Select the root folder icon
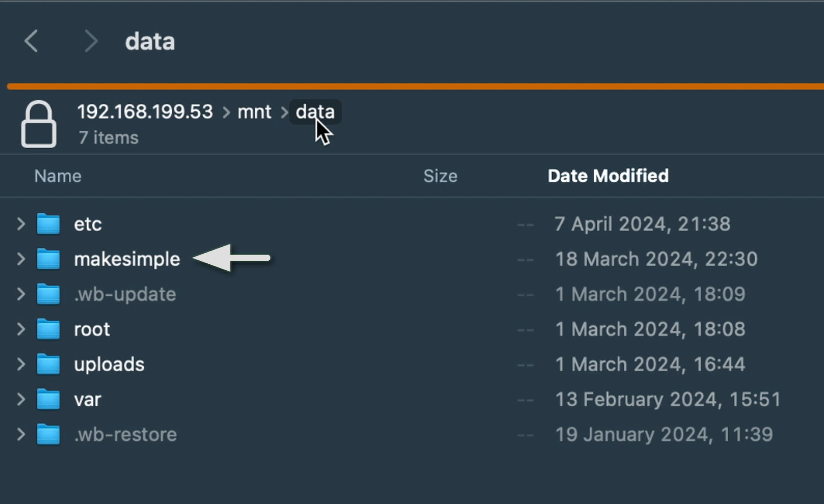This screenshot has height=504, width=824. [x=48, y=329]
